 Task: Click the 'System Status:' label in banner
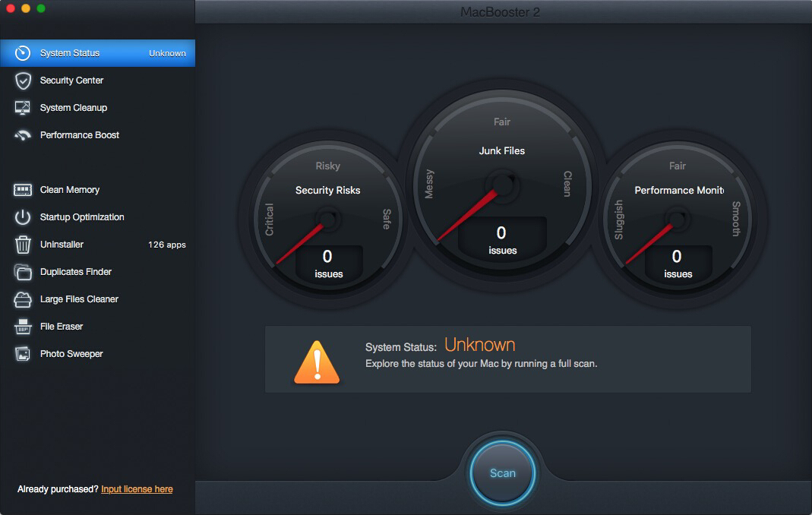coord(401,347)
